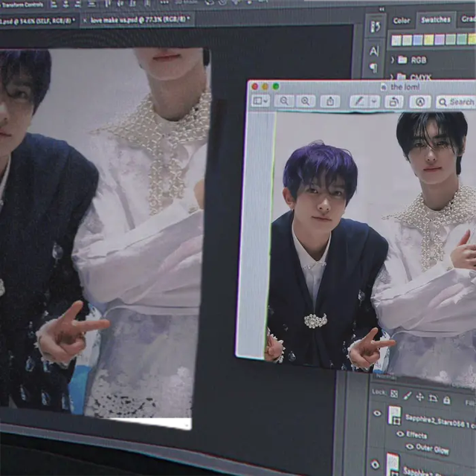This screenshot has width=476, height=476.
Task: Expand the RGB swatch folder
Action: pos(392,59)
